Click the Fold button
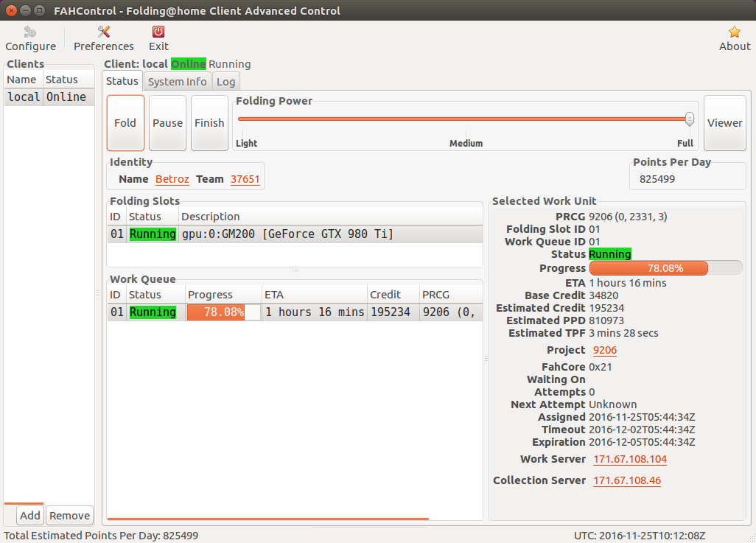756x543 pixels. (x=125, y=123)
